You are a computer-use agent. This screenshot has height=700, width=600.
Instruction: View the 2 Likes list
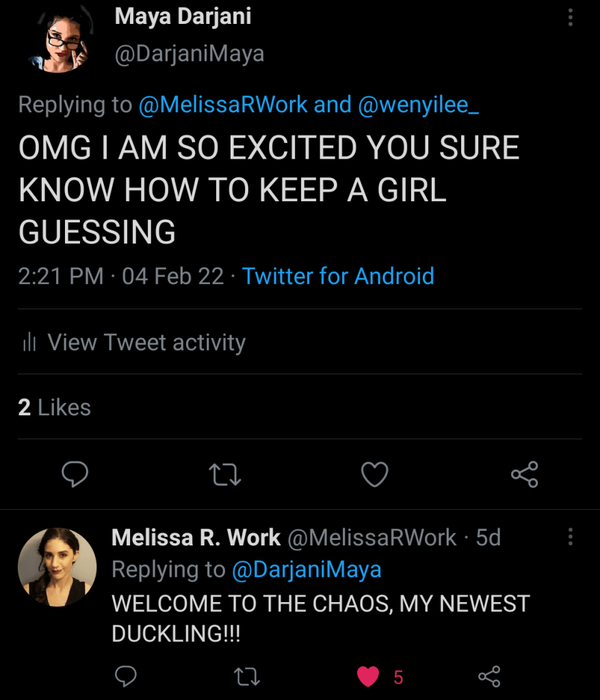pyautogui.click(x=55, y=407)
